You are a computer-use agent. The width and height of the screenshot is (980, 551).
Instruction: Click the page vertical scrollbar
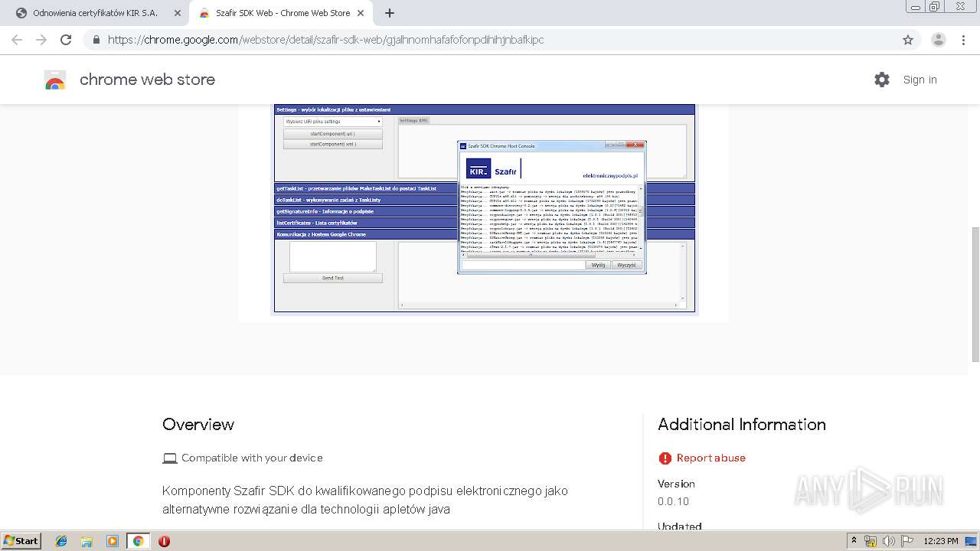pos(975,295)
